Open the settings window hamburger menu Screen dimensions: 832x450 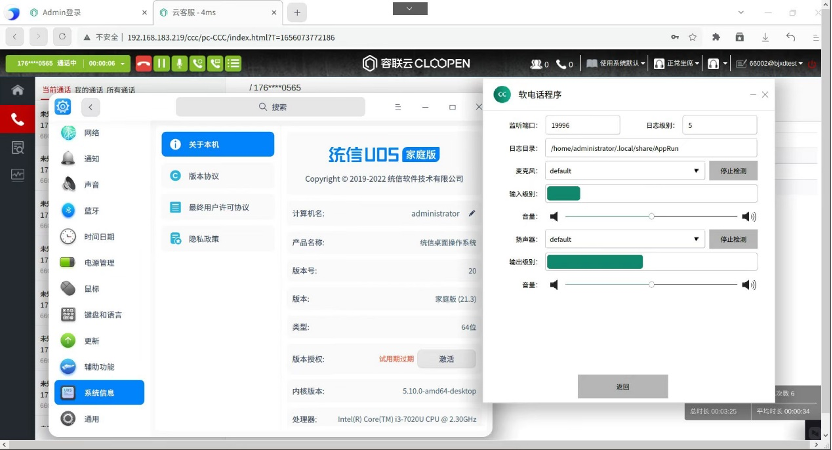[x=398, y=107]
